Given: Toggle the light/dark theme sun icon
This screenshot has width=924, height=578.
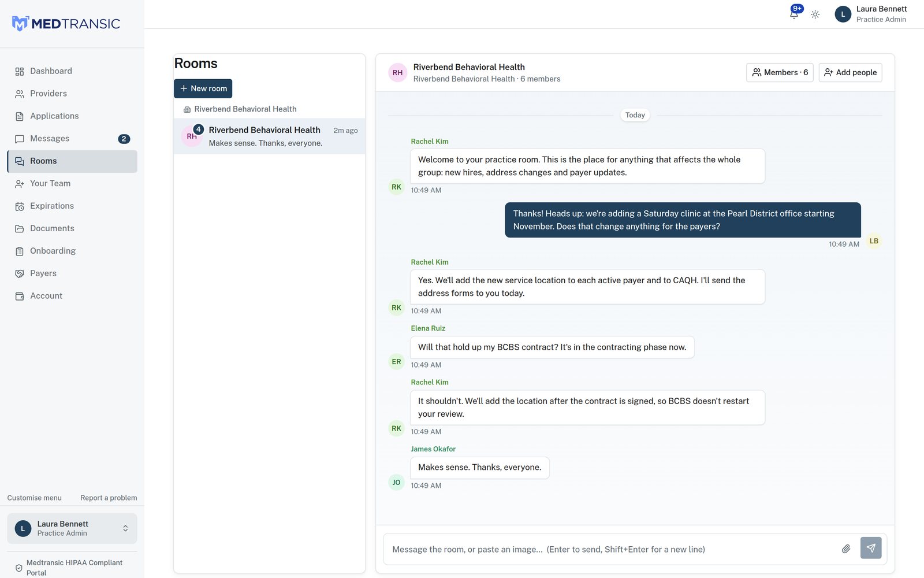Looking at the screenshot, I should (x=815, y=14).
